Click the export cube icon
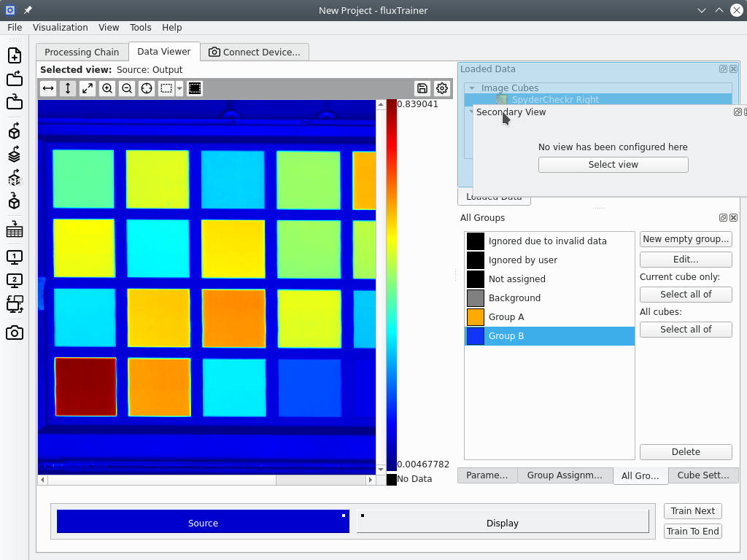The image size is (747, 560). (15, 131)
